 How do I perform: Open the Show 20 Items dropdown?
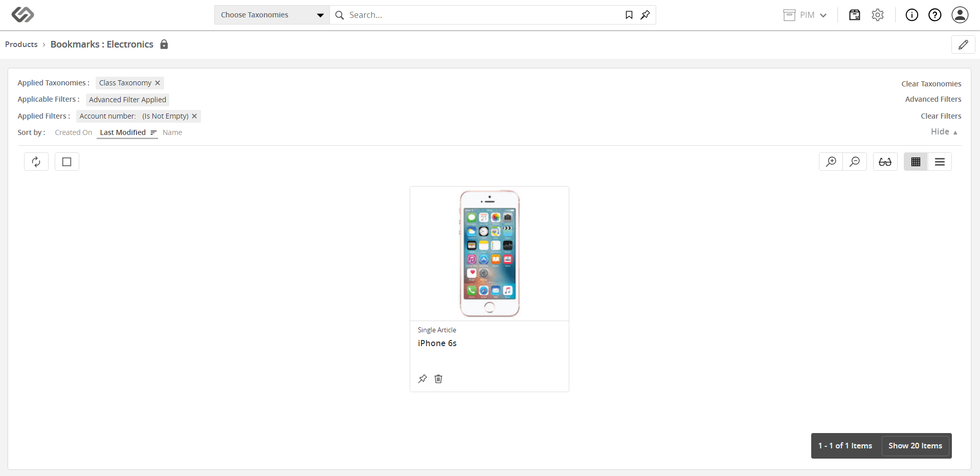tap(916, 446)
